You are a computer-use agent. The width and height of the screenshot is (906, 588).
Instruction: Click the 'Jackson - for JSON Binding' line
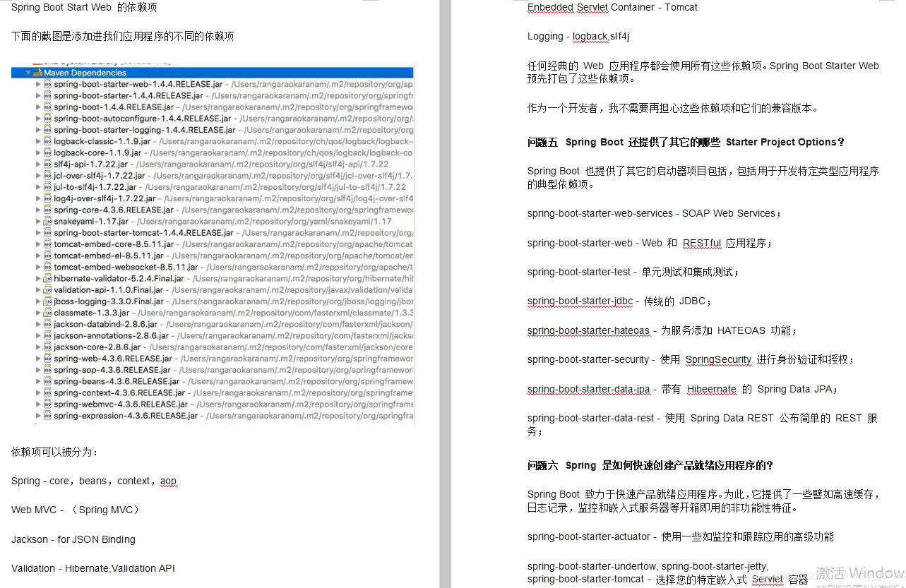[x=73, y=539]
